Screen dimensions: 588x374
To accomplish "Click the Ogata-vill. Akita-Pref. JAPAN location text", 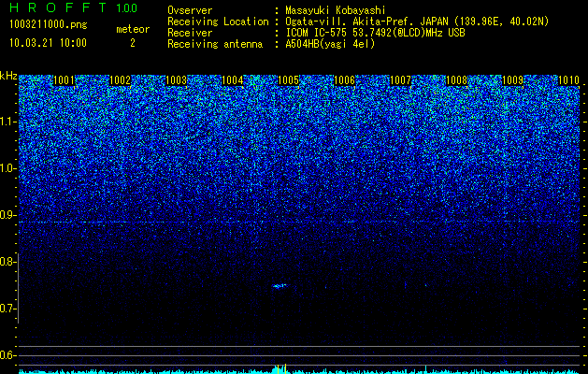I will click(417, 22).
